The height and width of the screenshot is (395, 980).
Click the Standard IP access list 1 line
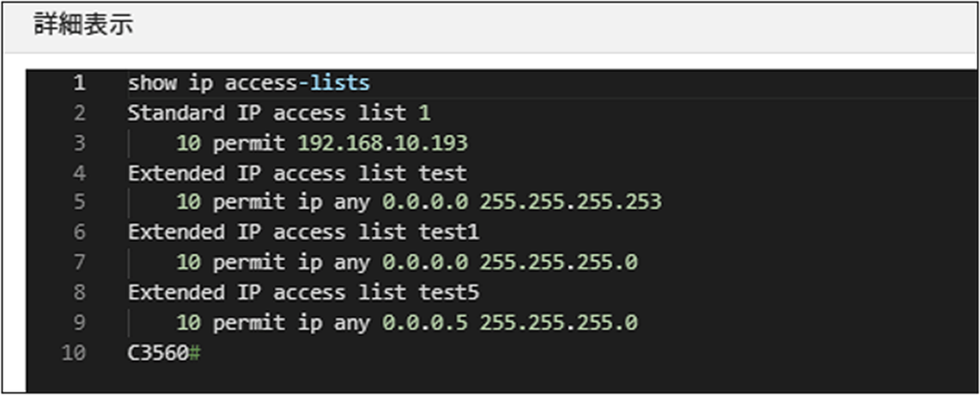(279, 113)
